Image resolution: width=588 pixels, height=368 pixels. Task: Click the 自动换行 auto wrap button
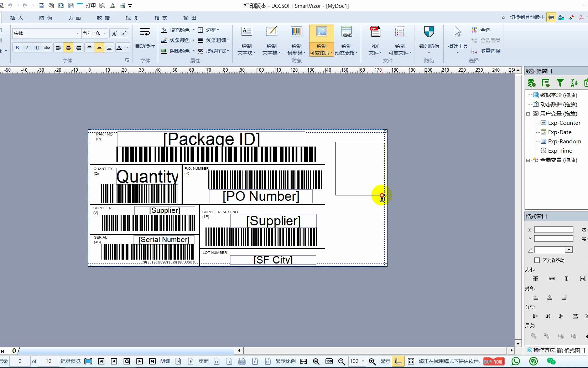(x=145, y=38)
